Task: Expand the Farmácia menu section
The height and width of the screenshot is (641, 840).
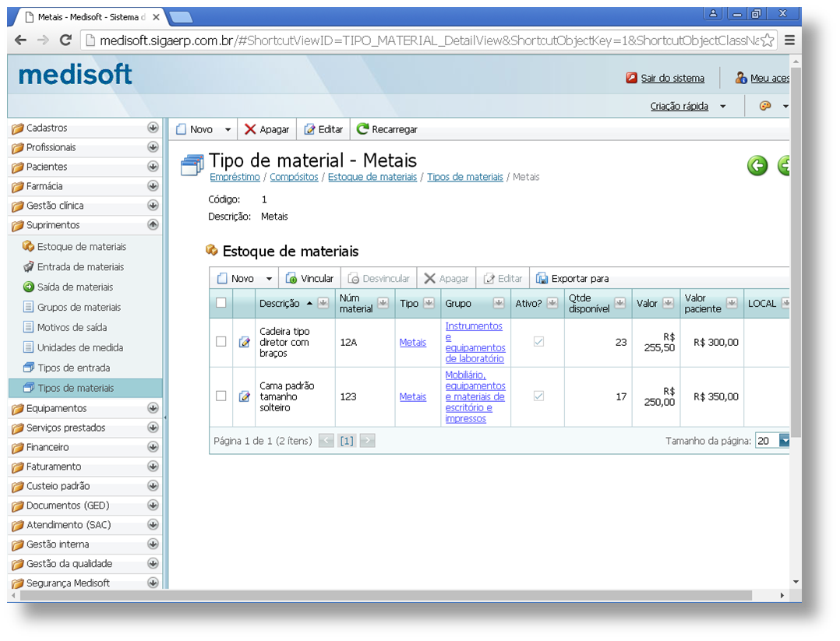Action: click(153, 186)
